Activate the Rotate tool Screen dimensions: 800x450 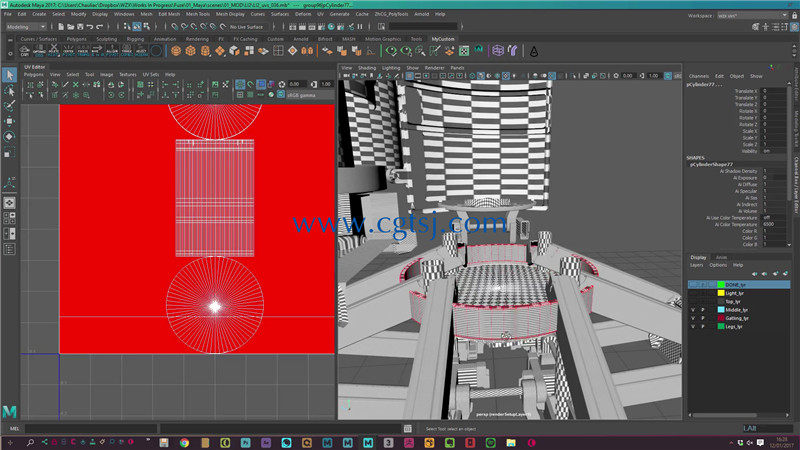[9, 137]
